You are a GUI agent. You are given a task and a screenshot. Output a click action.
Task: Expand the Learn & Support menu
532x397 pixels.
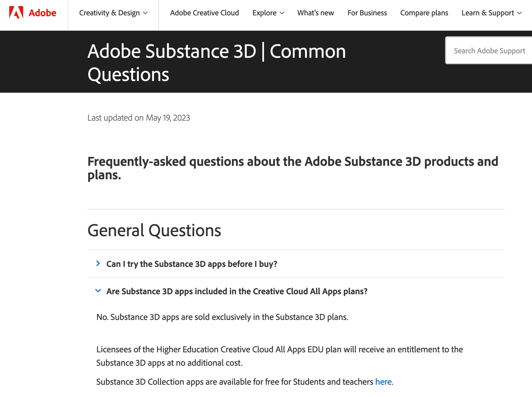(x=491, y=13)
